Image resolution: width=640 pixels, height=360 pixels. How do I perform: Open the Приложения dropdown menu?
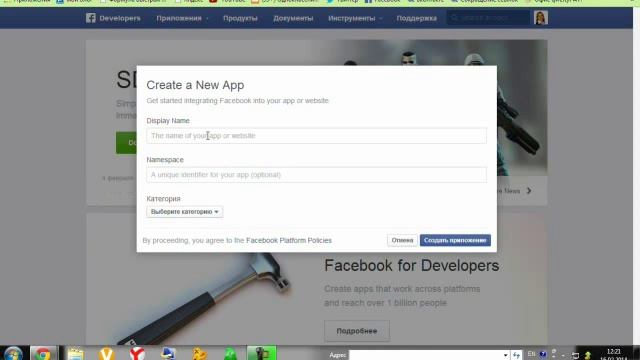coord(182,18)
